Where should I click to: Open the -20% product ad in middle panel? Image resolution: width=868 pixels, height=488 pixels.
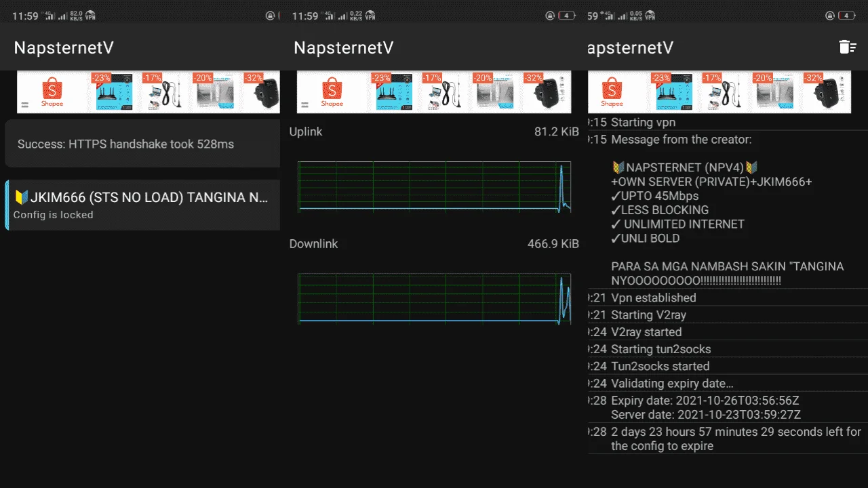tap(494, 92)
